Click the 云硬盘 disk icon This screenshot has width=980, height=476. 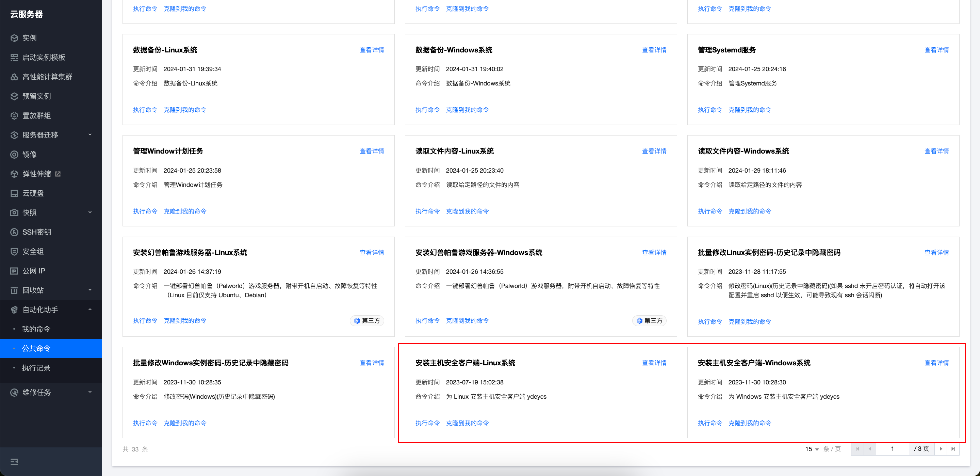(14, 193)
